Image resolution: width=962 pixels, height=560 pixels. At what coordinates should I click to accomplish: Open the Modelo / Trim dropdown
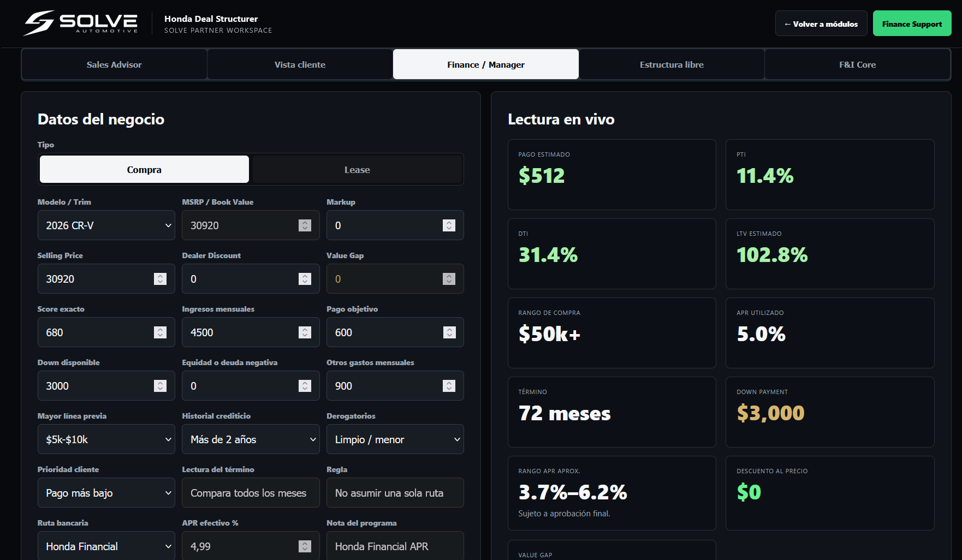tap(106, 225)
